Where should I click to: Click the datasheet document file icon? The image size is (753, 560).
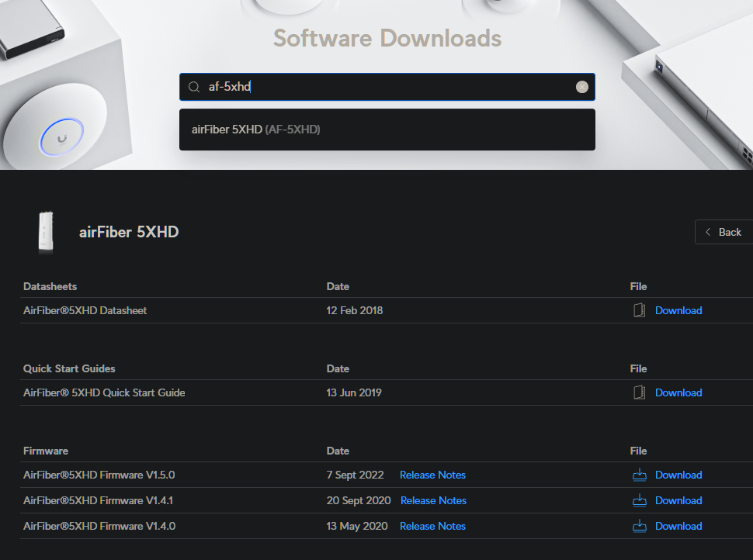tap(639, 310)
